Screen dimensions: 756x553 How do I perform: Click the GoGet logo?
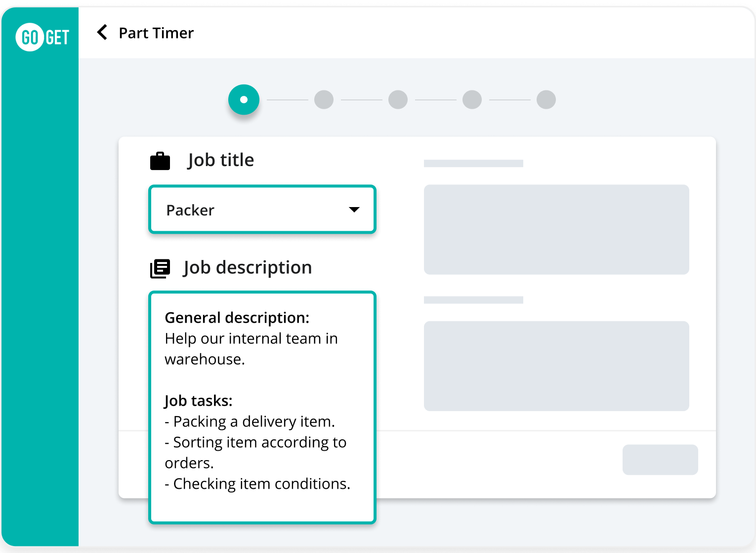42,37
